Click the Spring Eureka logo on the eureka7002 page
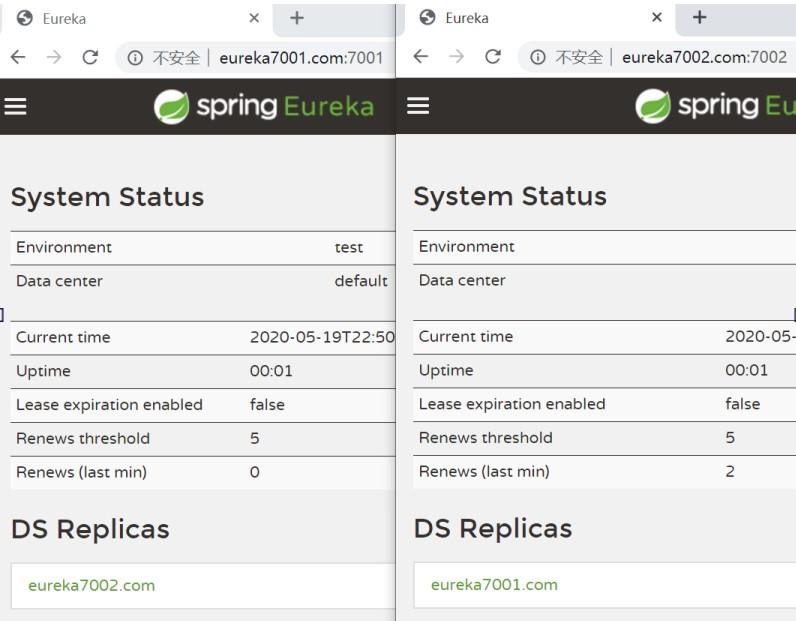Image resolution: width=796 pixels, height=621 pixels. click(715, 106)
